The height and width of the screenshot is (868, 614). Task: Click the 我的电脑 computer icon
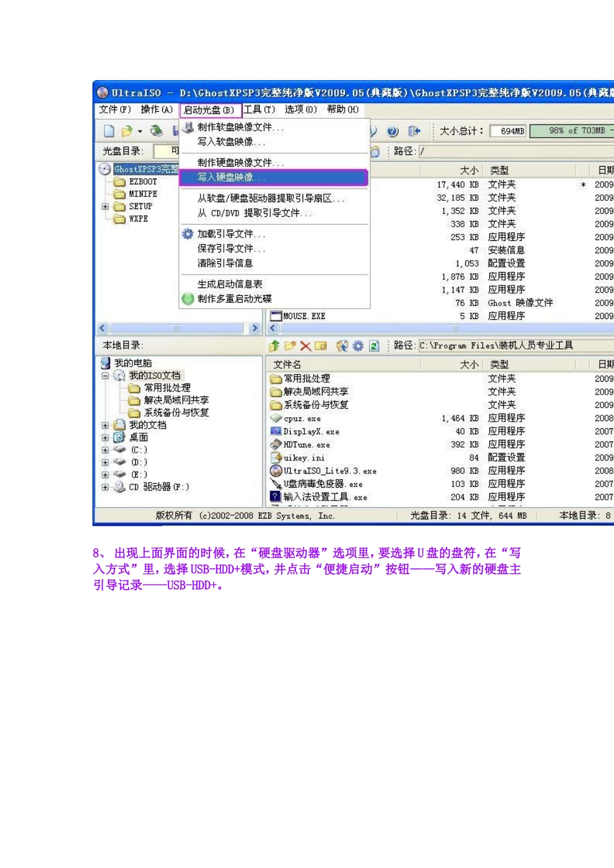[x=106, y=363]
